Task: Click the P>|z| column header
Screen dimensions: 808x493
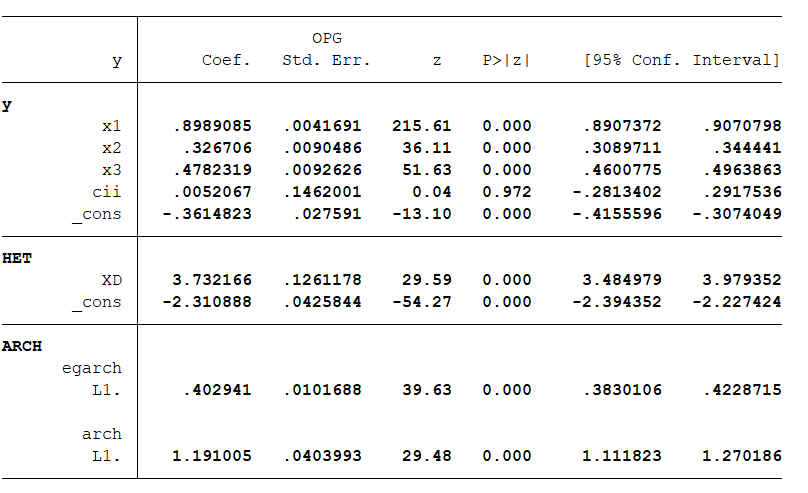Action: [x=506, y=61]
